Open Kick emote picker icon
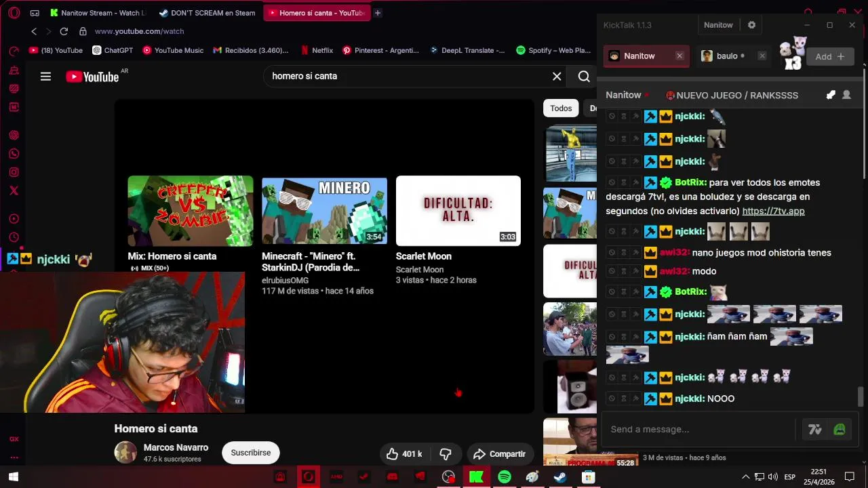 (x=840, y=429)
